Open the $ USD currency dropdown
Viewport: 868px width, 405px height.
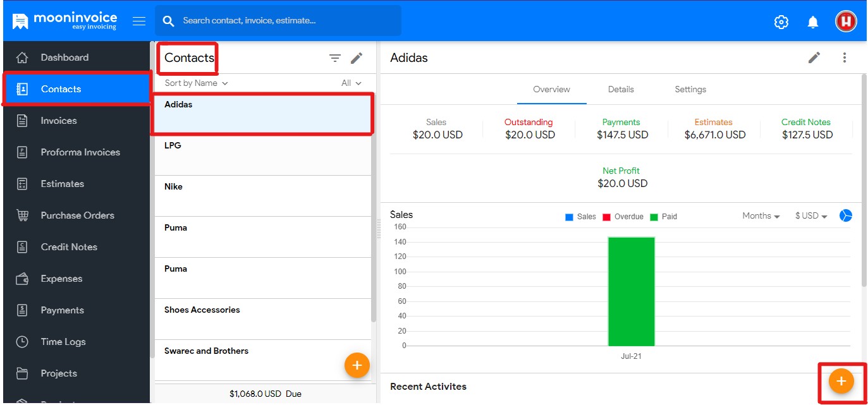[x=811, y=216]
